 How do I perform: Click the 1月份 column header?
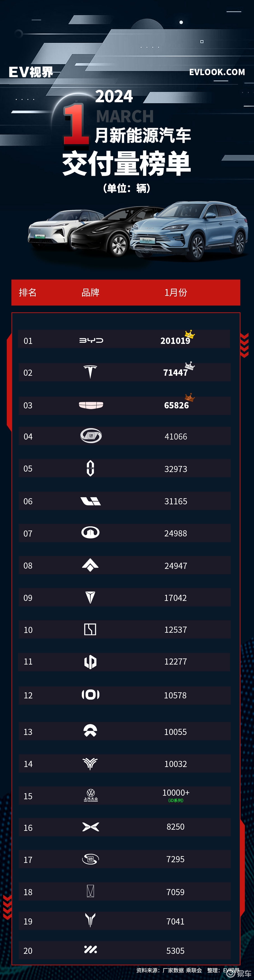pyautogui.click(x=176, y=292)
